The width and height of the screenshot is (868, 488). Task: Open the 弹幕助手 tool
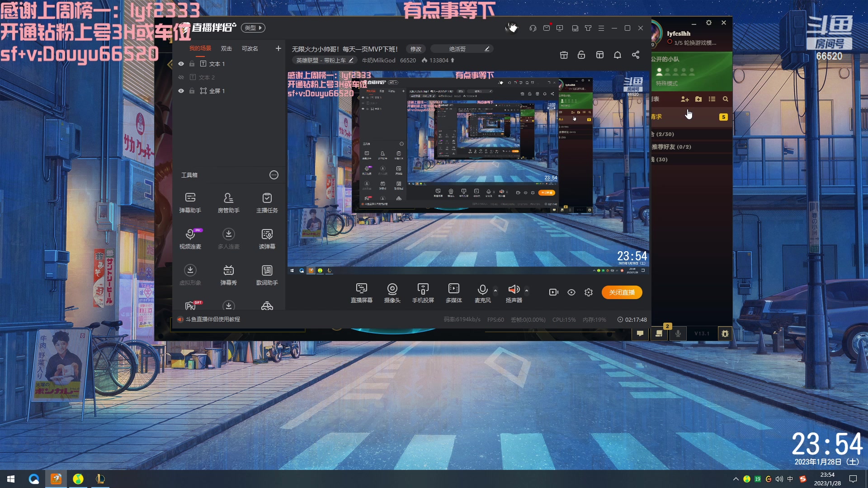(190, 202)
